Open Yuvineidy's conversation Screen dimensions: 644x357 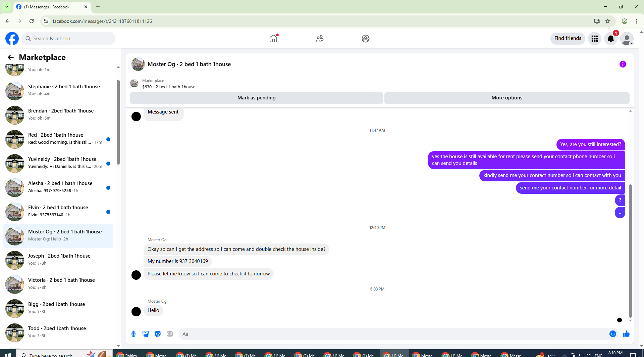[58, 164]
